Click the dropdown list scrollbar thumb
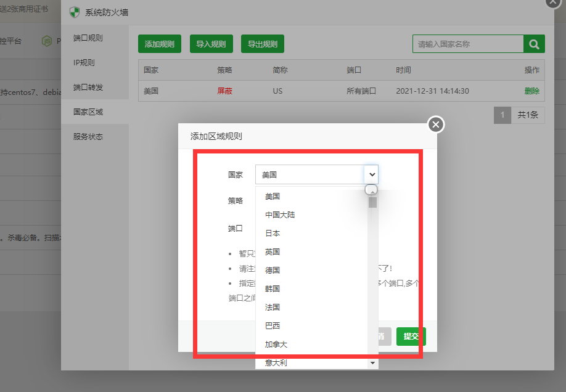The image size is (566, 392). (372, 202)
